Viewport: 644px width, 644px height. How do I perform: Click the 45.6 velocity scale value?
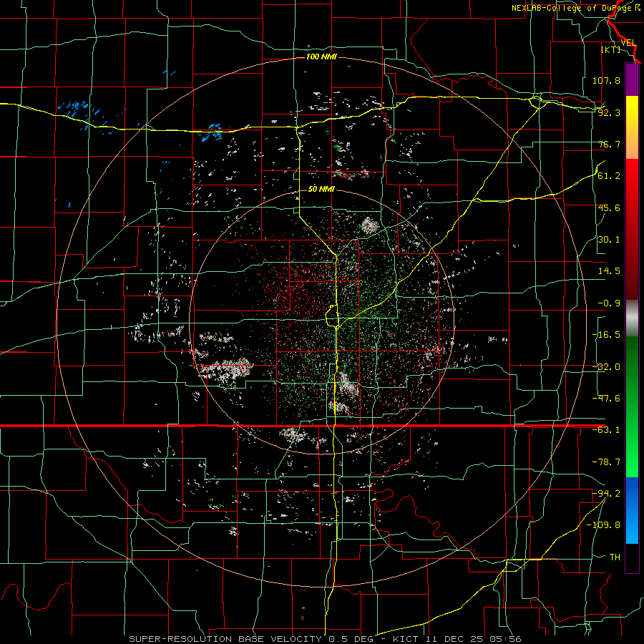[609, 208]
